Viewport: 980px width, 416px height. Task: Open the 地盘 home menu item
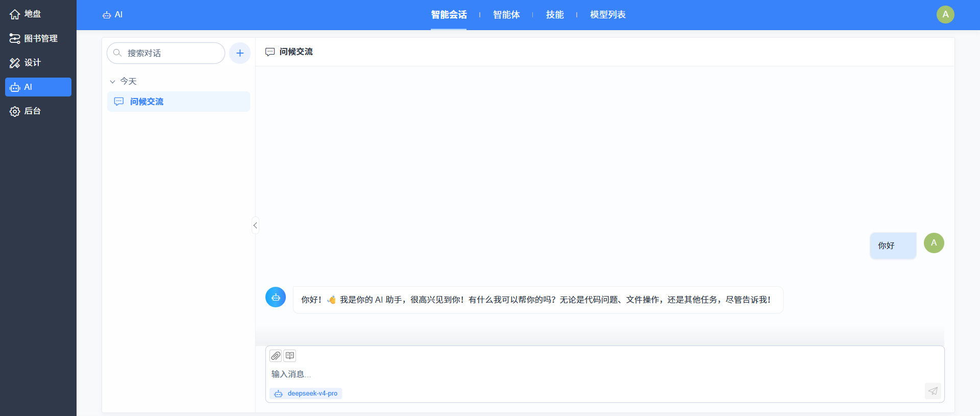tap(38, 14)
